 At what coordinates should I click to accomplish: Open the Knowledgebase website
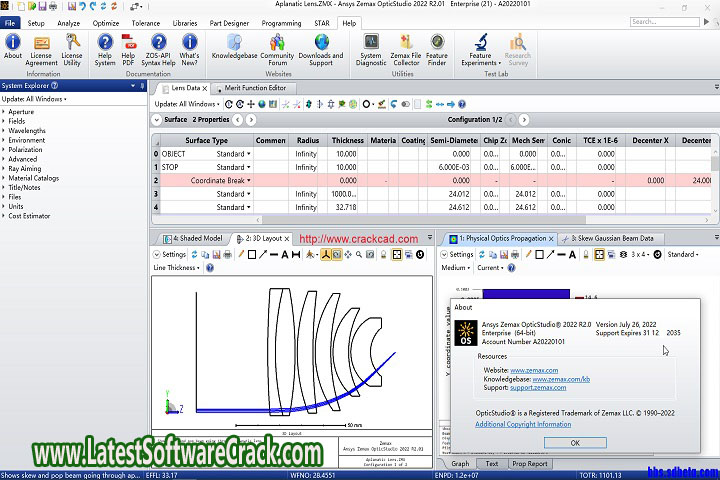click(x=234, y=46)
